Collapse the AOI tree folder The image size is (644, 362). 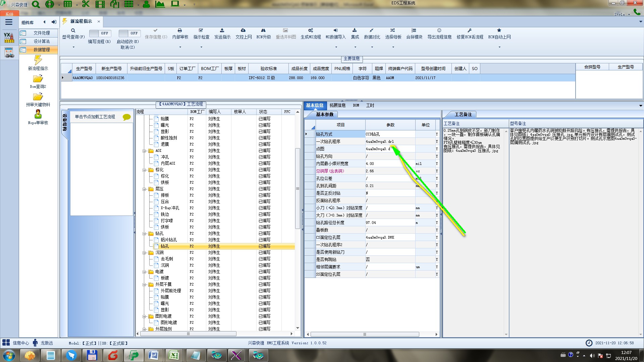point(144,151)
